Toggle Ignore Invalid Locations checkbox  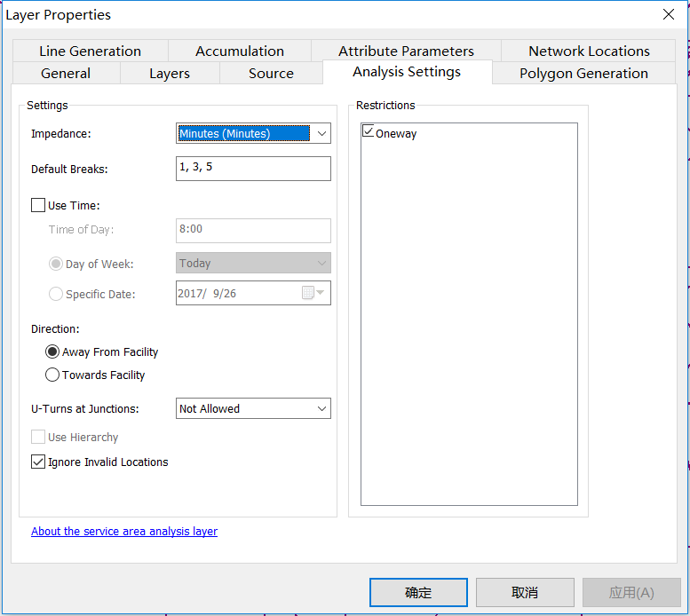coord(38,462)
